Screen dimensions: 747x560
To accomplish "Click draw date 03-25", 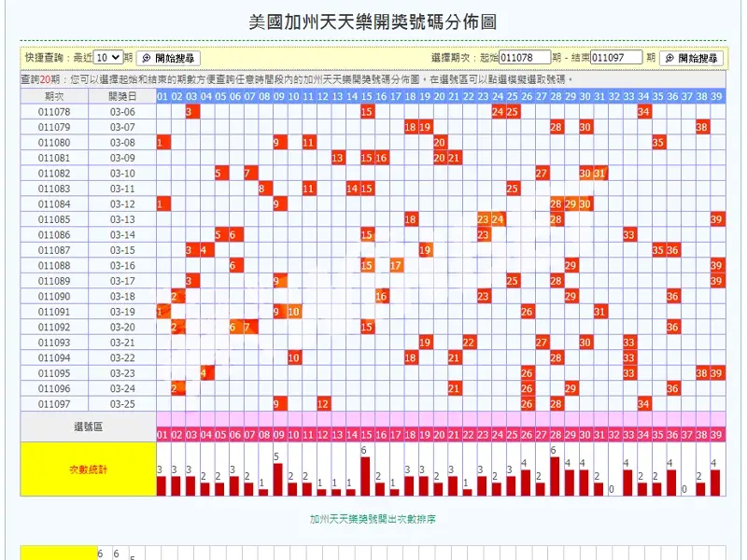I will click(x=122, y=404).
